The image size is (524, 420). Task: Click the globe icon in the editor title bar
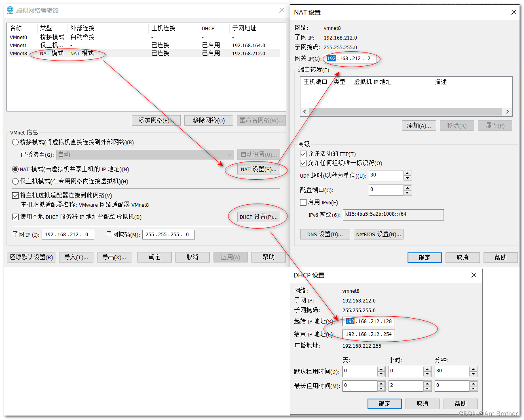click(10, 10)
